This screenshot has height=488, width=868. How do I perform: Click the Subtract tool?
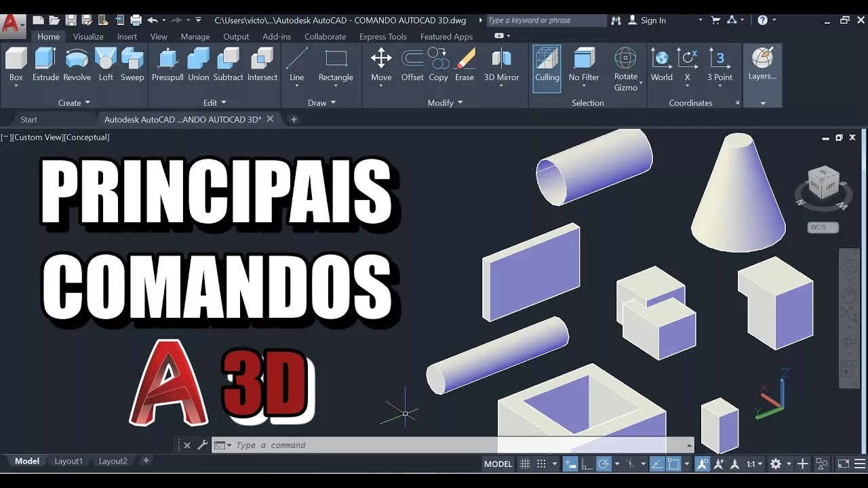pyautogui.click(x=228, y=65)
